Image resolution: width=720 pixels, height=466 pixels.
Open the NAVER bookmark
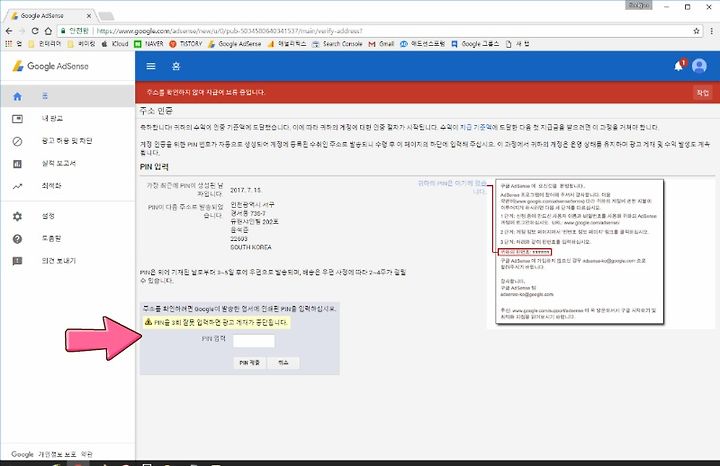149,44
